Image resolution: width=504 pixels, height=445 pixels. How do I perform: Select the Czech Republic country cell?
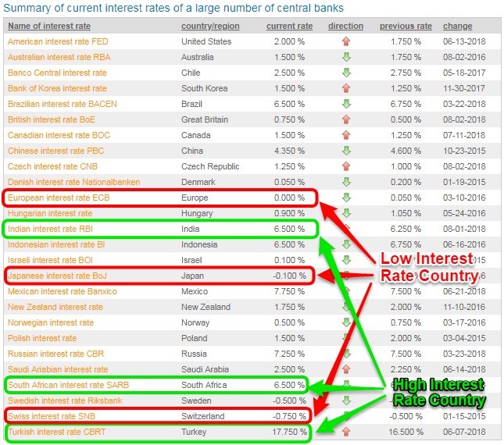pos(210,166)
